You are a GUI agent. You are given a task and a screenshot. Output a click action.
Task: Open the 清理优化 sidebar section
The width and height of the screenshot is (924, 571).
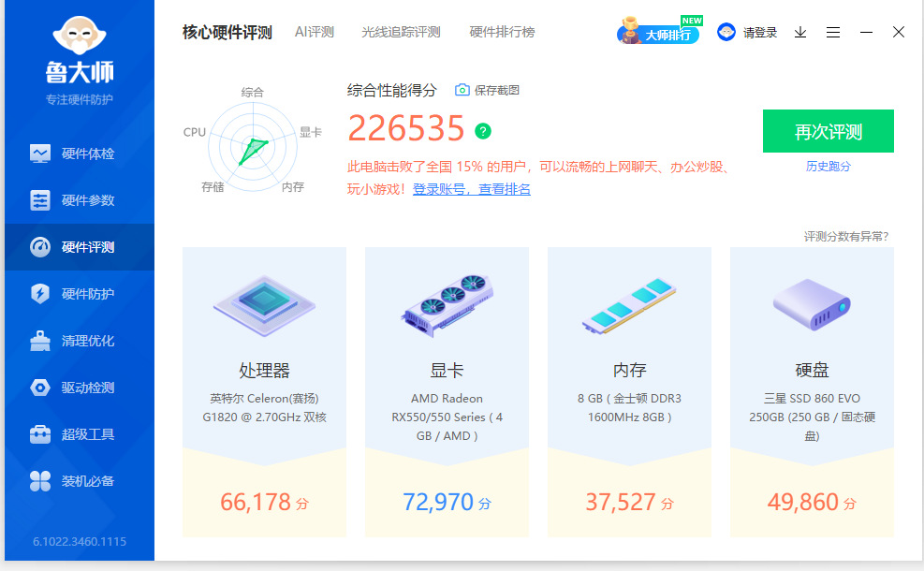click(80, 341)
